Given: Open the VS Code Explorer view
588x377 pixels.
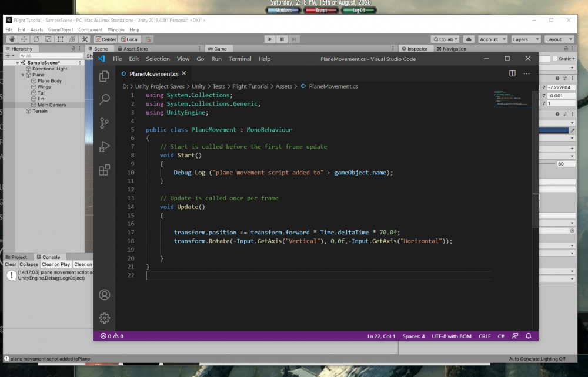Looking at the screenshot, I should (x=104, y=76).
